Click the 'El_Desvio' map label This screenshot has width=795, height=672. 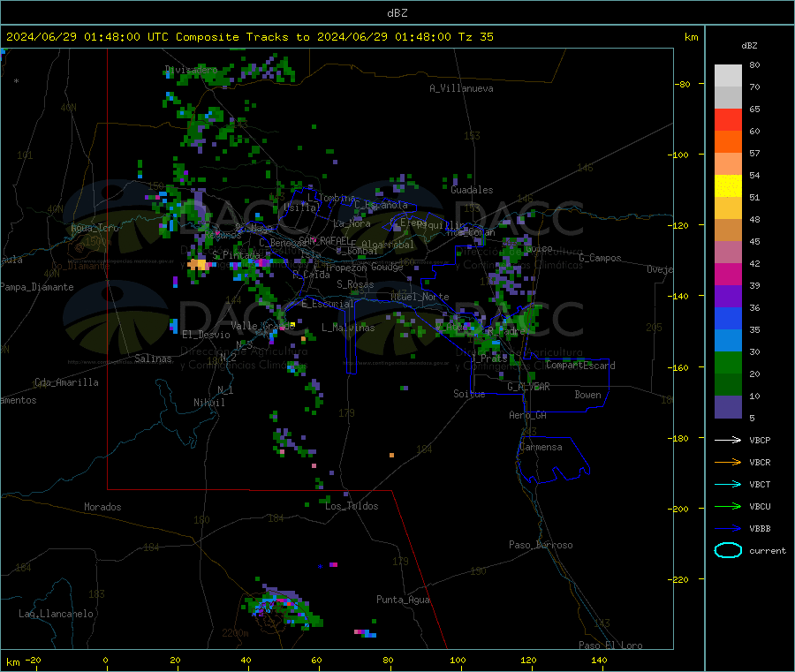pyautogui.click(x=206, y=335)
